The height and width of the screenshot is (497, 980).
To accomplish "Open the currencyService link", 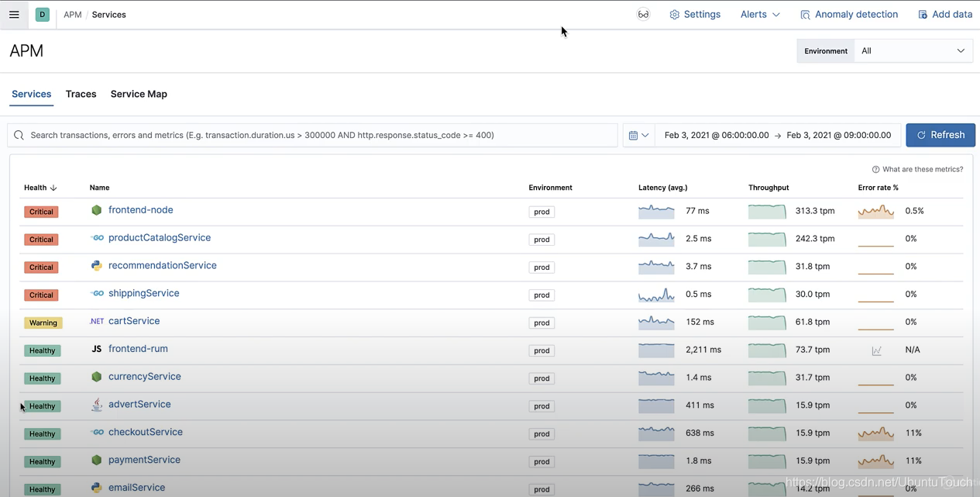I will (x=145, y=377).
